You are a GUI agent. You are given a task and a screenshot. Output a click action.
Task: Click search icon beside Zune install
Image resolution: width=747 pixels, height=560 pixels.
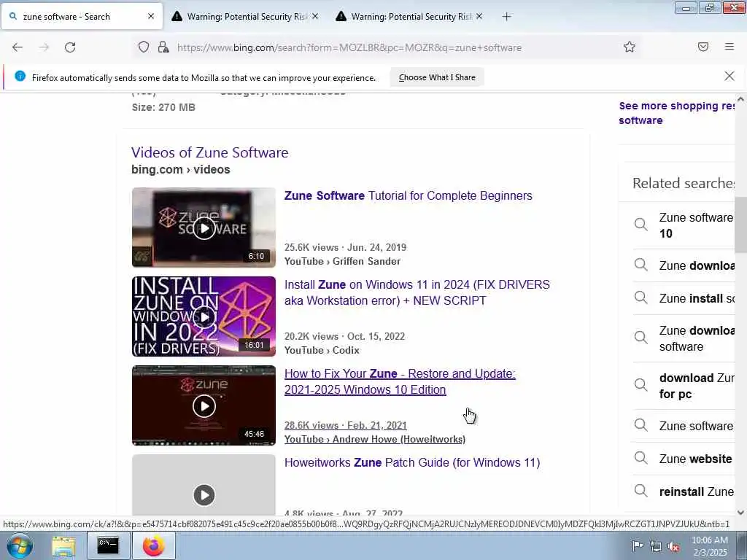coord(641,297)
